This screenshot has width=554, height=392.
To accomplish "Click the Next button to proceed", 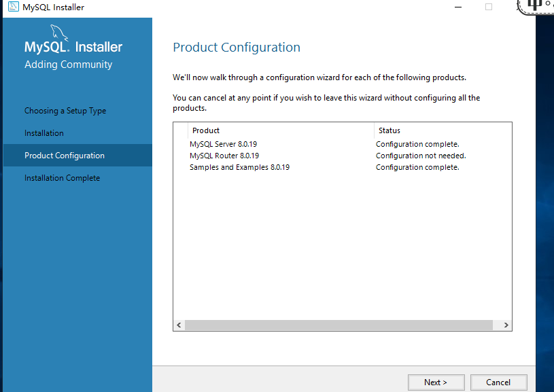I will click(436, 382).
